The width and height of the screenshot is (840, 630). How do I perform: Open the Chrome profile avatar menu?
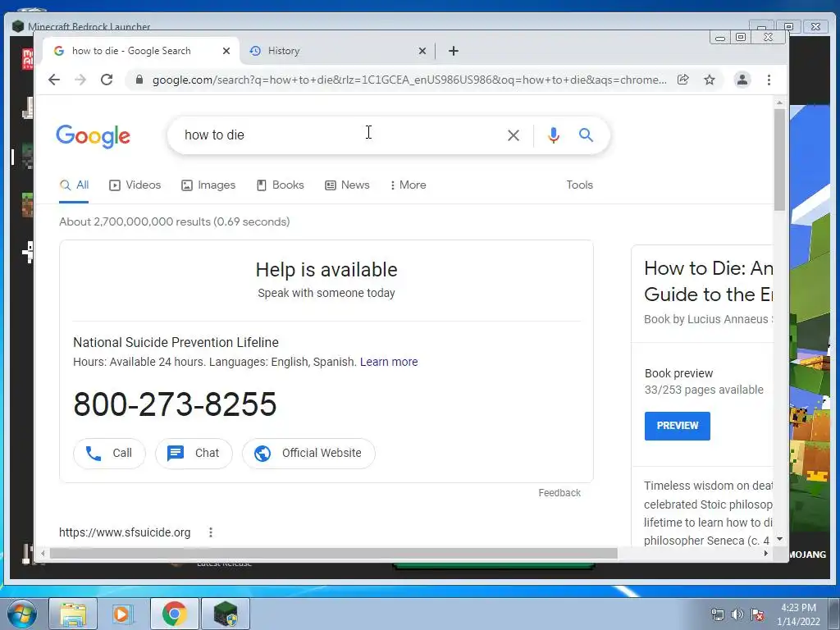pos(742,80)
